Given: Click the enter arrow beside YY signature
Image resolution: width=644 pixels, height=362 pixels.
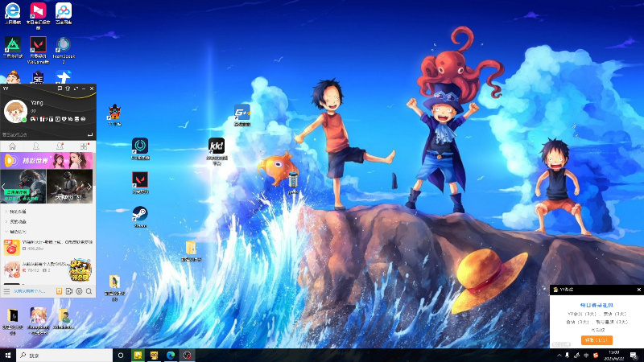Looking at the screenshot, I should (x=90, y=134).
